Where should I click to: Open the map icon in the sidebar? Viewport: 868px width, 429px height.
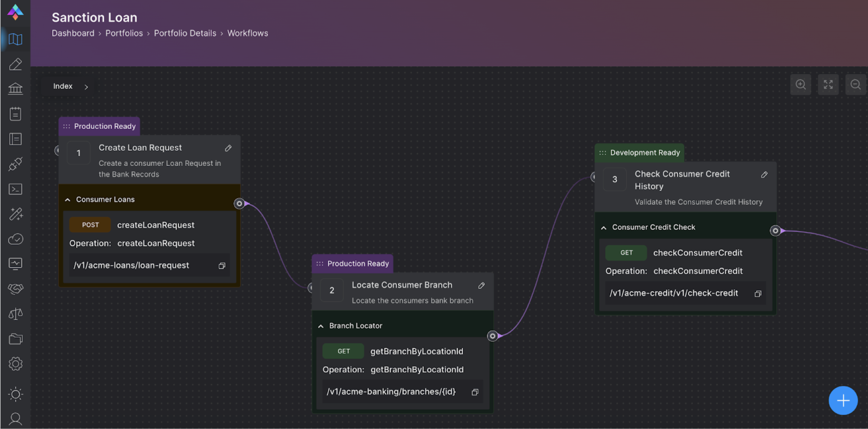pyautogui.click(x=16, y=39)
